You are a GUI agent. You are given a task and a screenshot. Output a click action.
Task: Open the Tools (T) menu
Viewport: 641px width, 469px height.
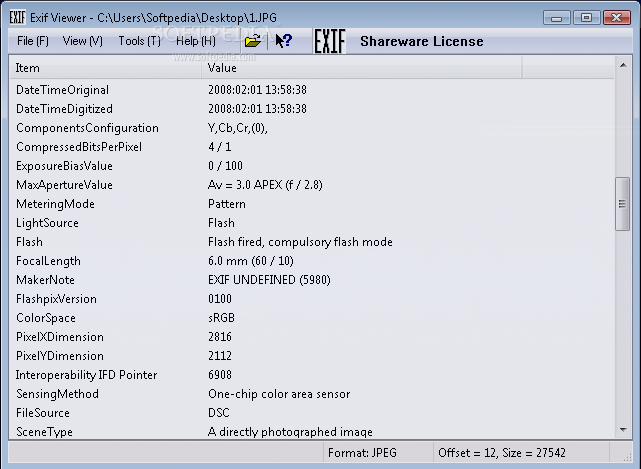click(139, 41)
